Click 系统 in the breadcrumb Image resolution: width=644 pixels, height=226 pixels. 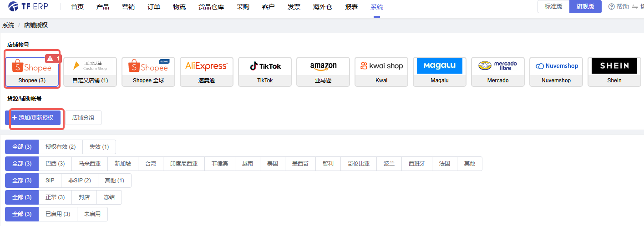[8, 25]
